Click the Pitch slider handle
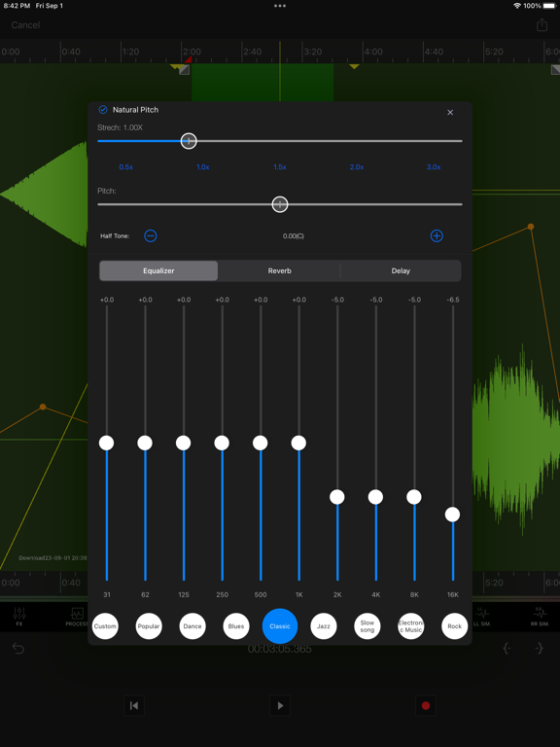Viewport: 560px width, 747px height. pos(280,204)
